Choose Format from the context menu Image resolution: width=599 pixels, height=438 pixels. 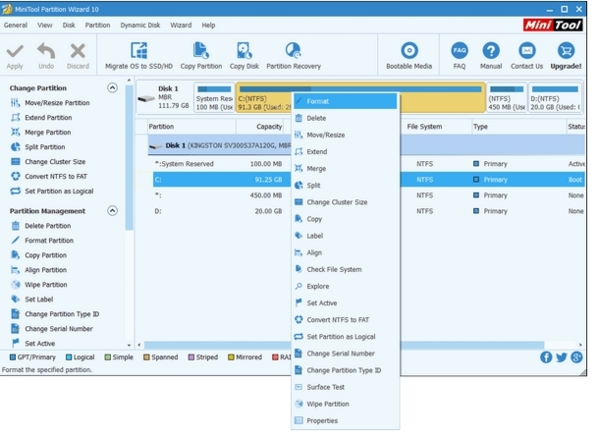click(x=345, y=101)
